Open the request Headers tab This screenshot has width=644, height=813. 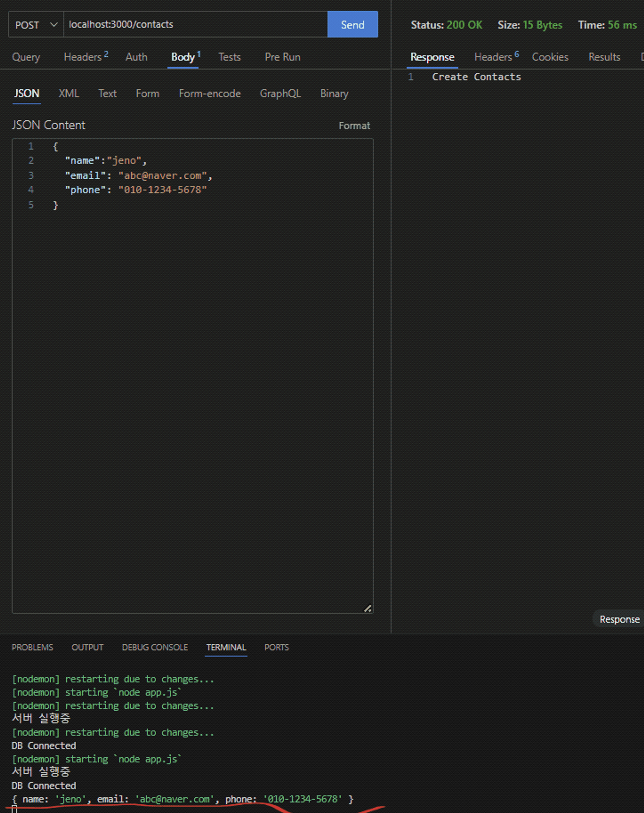[x=86, y=57]
